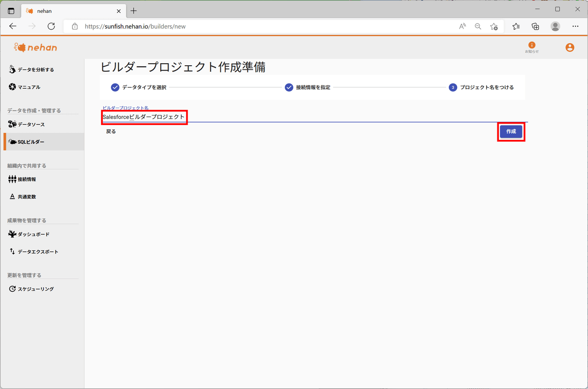Go back using browser back arrow
Image resolution: width=588 pixels, height=389 pixels.
point(13,26)
